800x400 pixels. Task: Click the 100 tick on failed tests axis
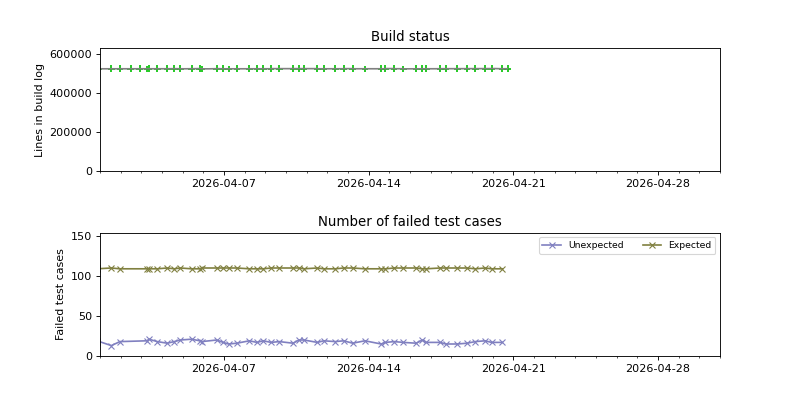(82, 277)
